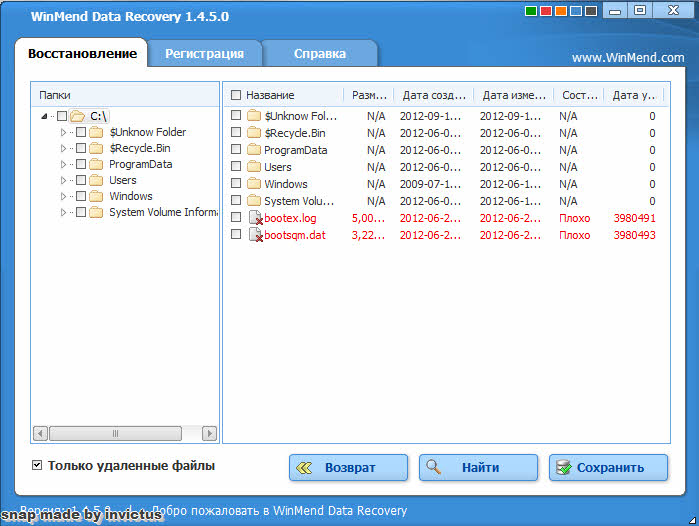Screen dimensions: 699x526
Task: Expand the $Recycle.Bin tree node
Action: click(x=63, y=148)
